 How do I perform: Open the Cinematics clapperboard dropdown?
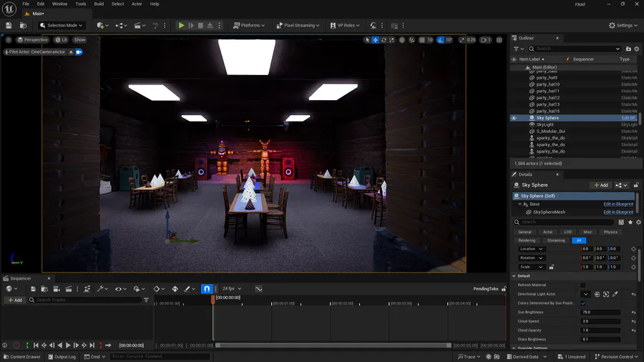pyautogui.click(x=140, y=26)
